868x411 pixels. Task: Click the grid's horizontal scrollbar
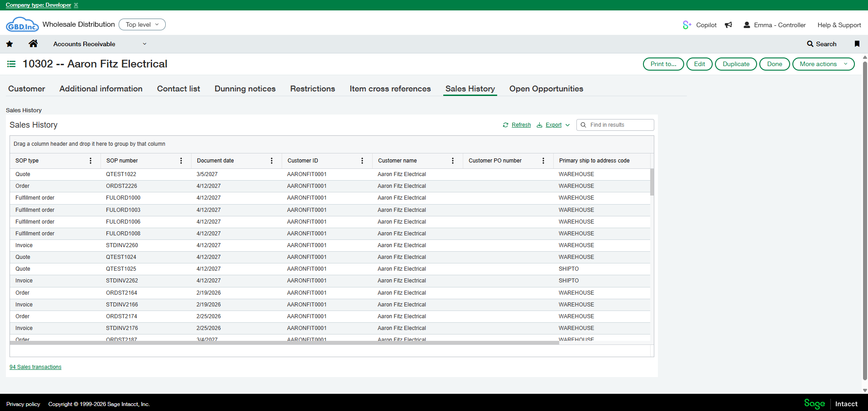(x=284, y=343)
